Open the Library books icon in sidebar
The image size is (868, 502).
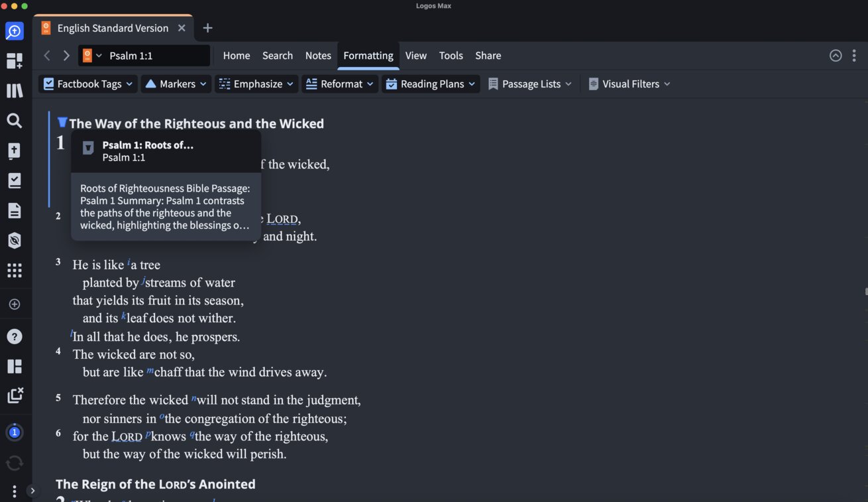pos(14,91)
